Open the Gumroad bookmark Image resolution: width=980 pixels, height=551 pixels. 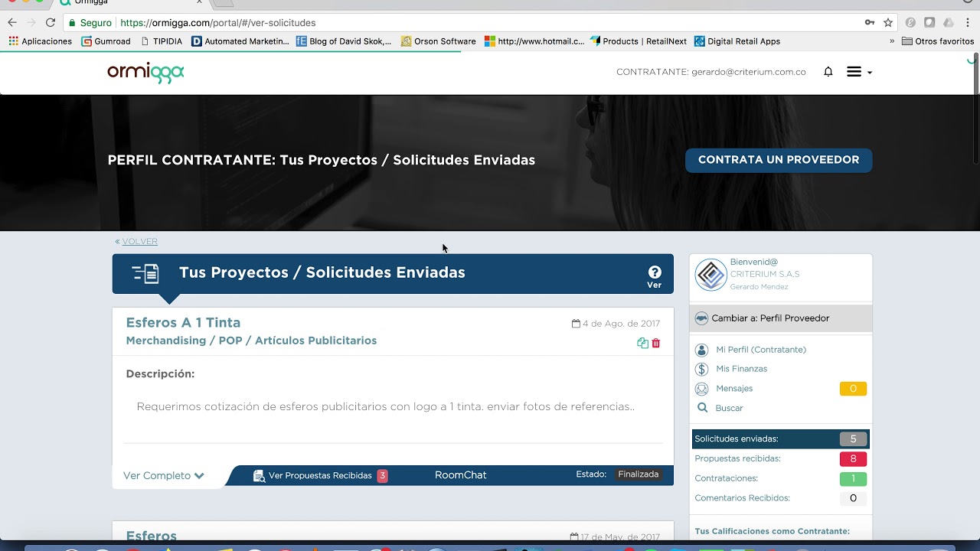click(106, 41)
